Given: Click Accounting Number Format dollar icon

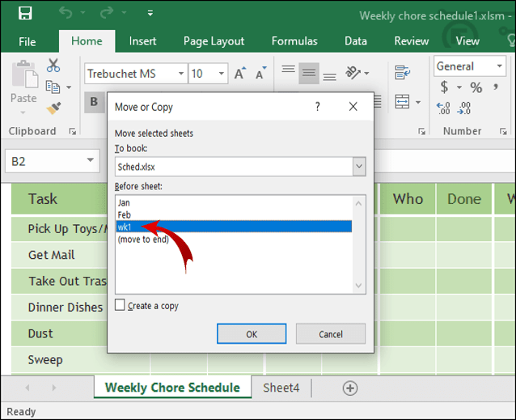Looking at the screenshot, I should tap(444, 87).
